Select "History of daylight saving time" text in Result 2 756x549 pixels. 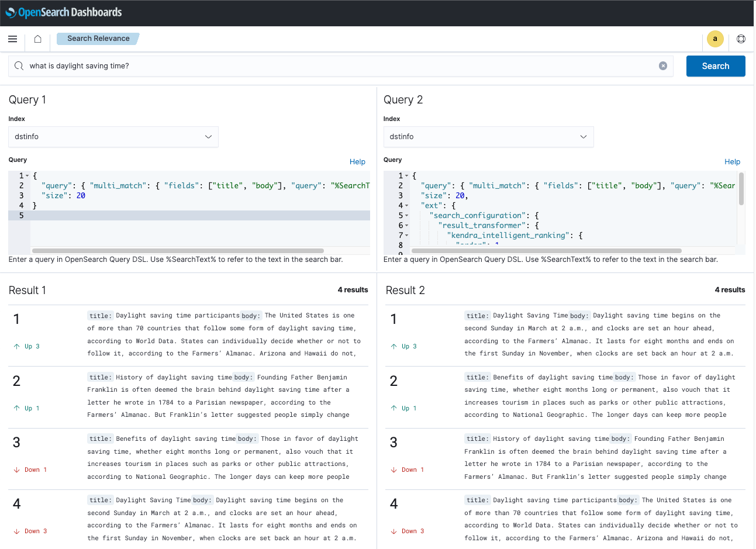click(551, 438)
